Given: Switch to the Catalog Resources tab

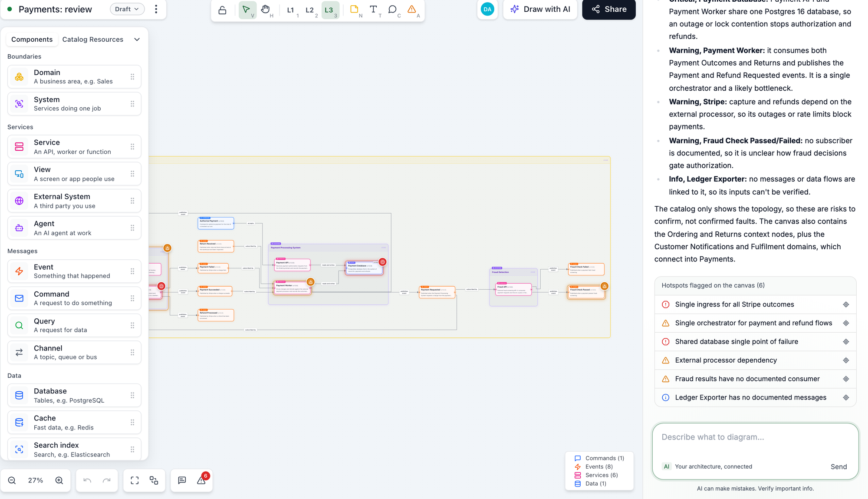Looking at the screenshot, I should tap(92, 40).
